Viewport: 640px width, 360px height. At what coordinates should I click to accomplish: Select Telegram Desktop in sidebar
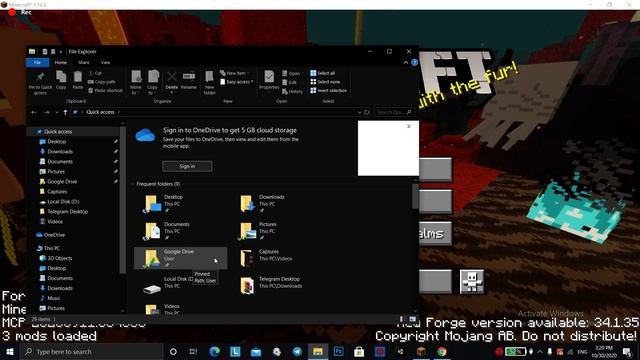coord(67,211)
